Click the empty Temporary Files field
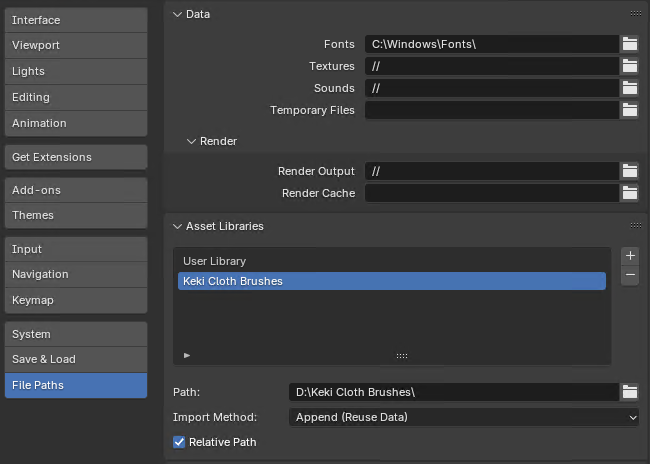 [492, 110]
